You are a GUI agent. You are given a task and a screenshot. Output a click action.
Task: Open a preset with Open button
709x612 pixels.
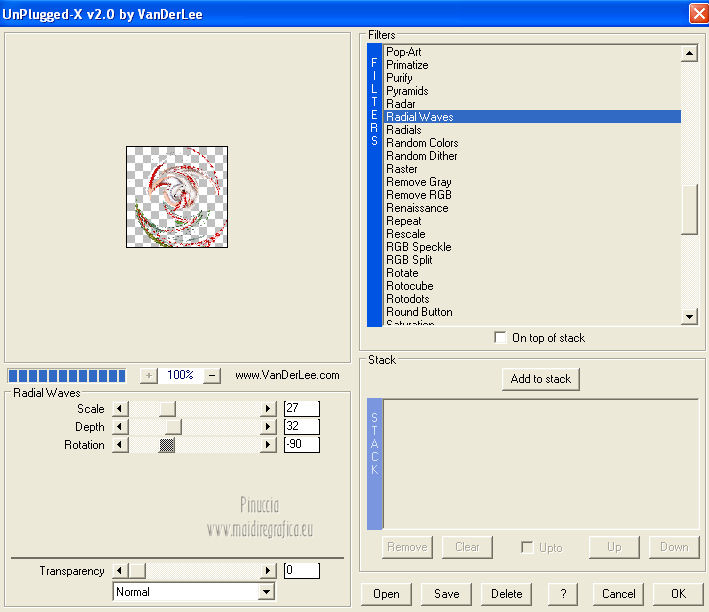click(386, 594)
